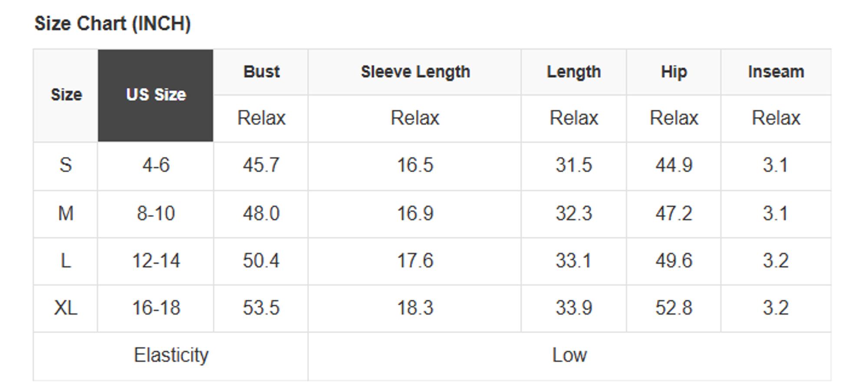
Task: Click the 52.8 hip measurement cell
Action: coord(674,308)
